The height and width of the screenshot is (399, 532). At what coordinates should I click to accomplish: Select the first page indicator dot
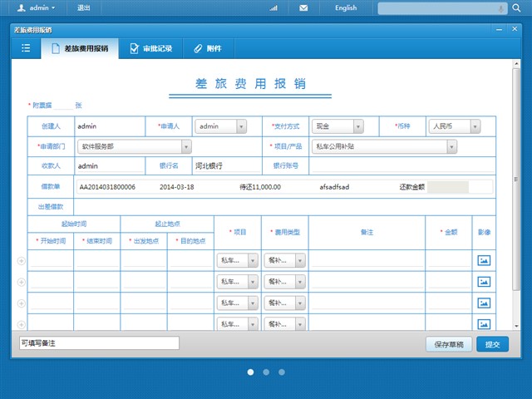250,372
